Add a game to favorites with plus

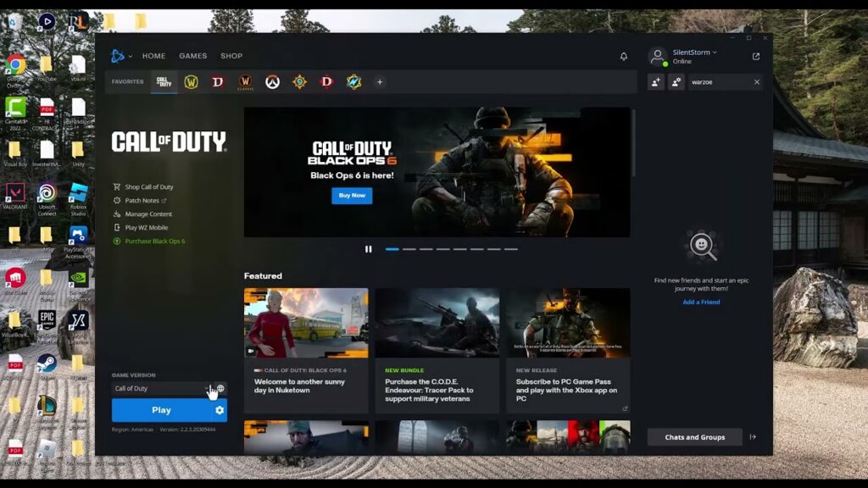(x=380, y=82)
